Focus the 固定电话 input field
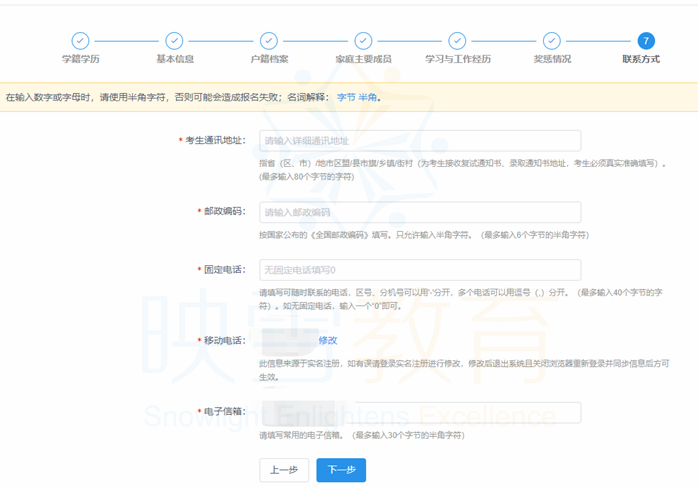 pos(420,270)
